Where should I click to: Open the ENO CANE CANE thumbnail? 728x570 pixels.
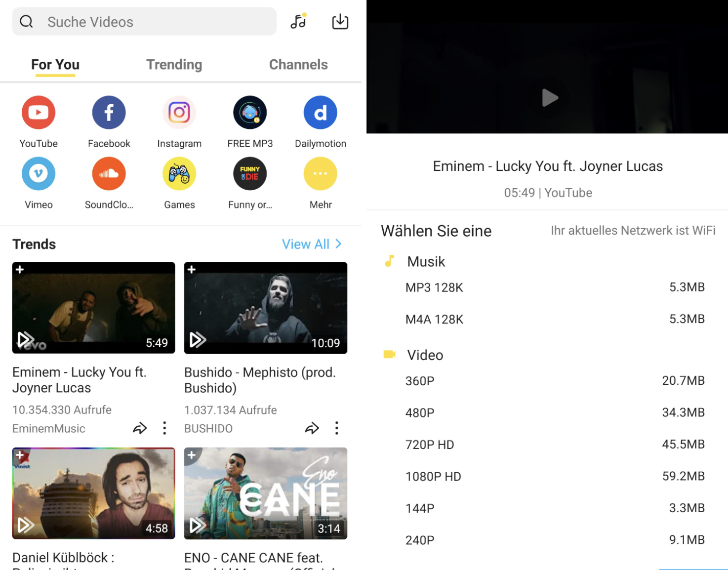266,493
